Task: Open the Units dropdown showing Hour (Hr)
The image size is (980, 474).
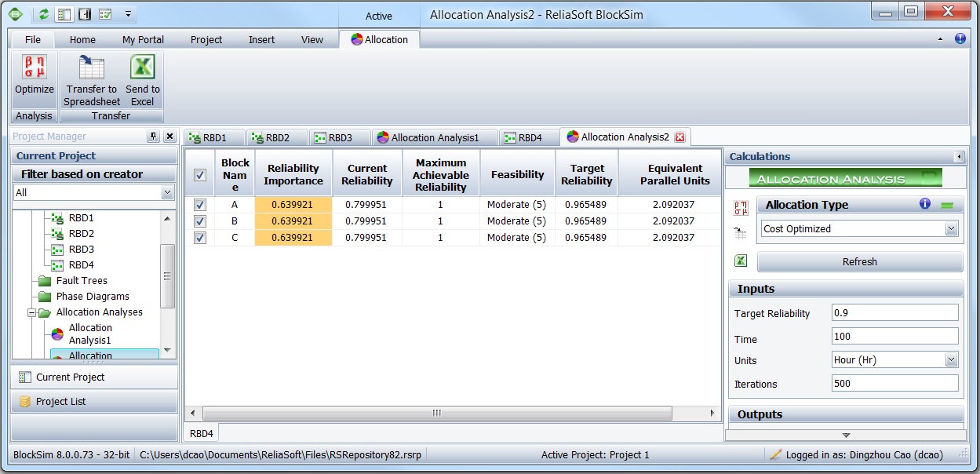Action: 951,360
